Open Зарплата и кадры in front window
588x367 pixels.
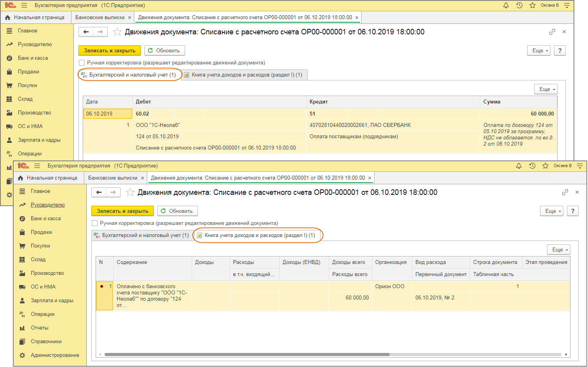click(52, 301)
